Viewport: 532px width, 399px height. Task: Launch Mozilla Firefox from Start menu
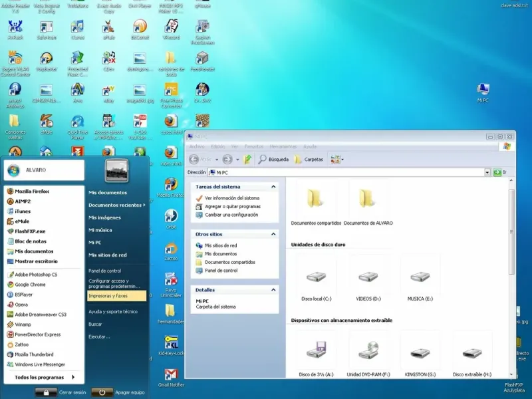(x=32, y=192)
